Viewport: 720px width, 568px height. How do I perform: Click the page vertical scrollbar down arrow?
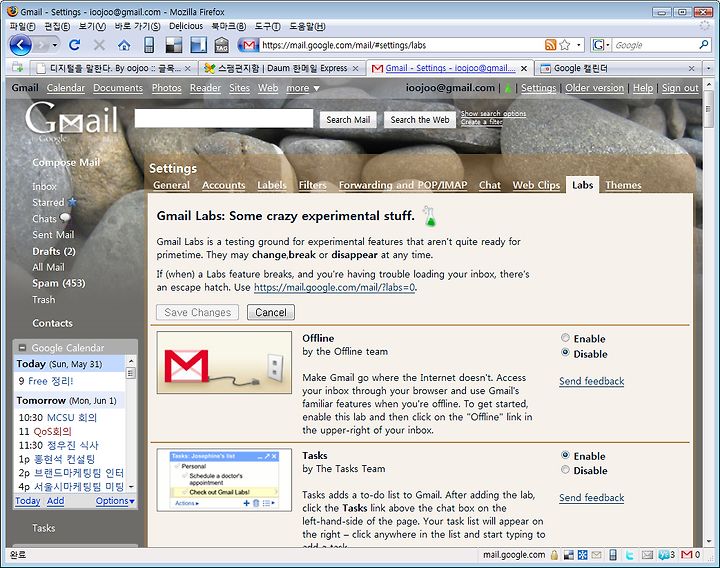pyautogui.click(x=708, y=541)
